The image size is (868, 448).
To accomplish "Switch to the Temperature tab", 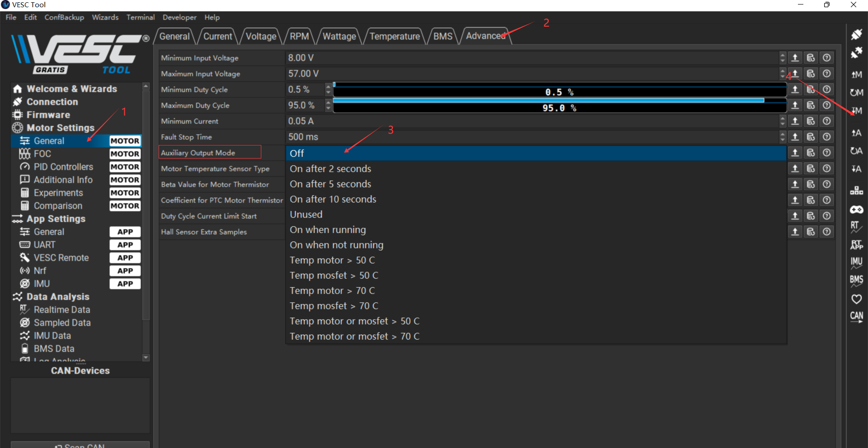I will click(395, 36).
